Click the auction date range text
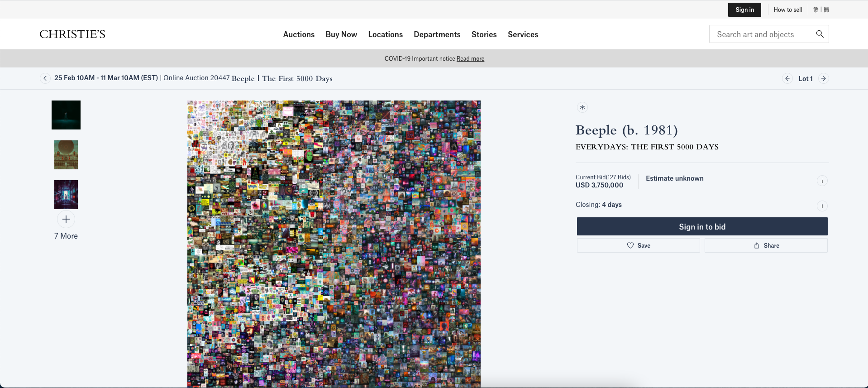This screenshot has height=388, width=868. [x=106, y=78]
